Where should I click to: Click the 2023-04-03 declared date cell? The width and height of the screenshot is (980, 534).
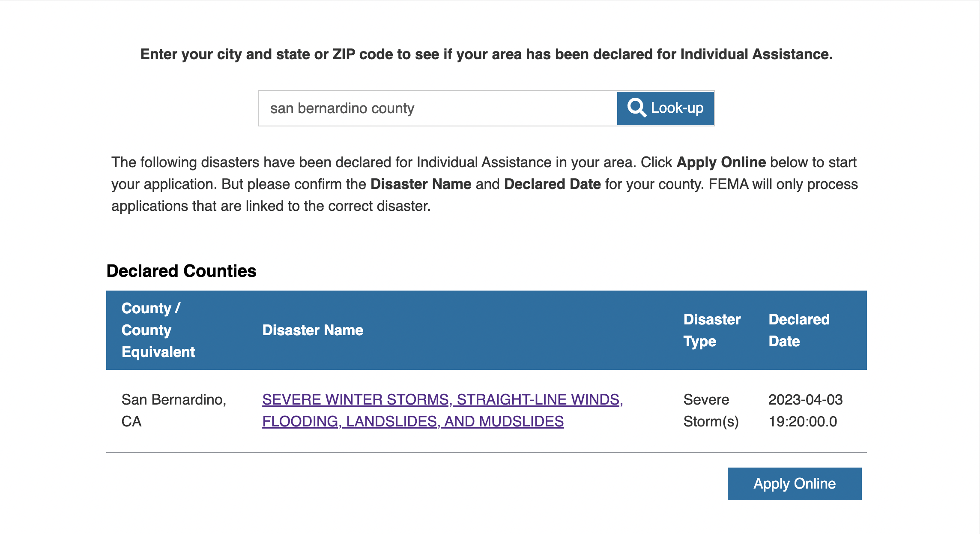point(806,411)
